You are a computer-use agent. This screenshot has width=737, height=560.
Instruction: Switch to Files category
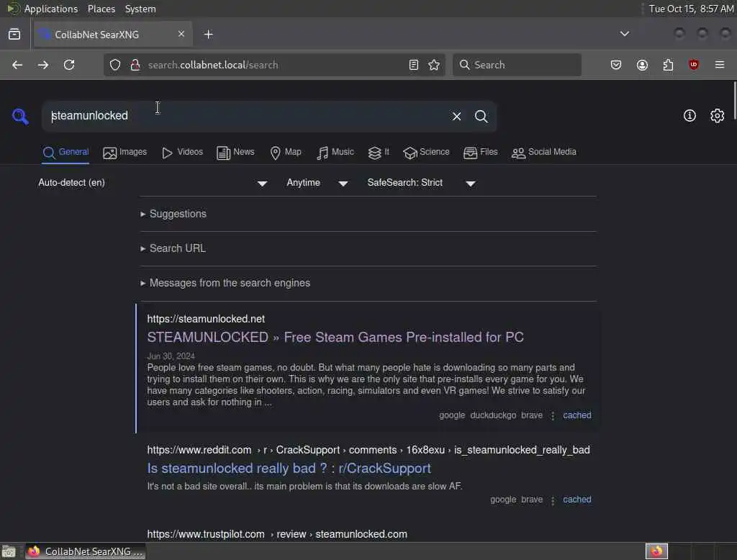(x=480, y=153)
